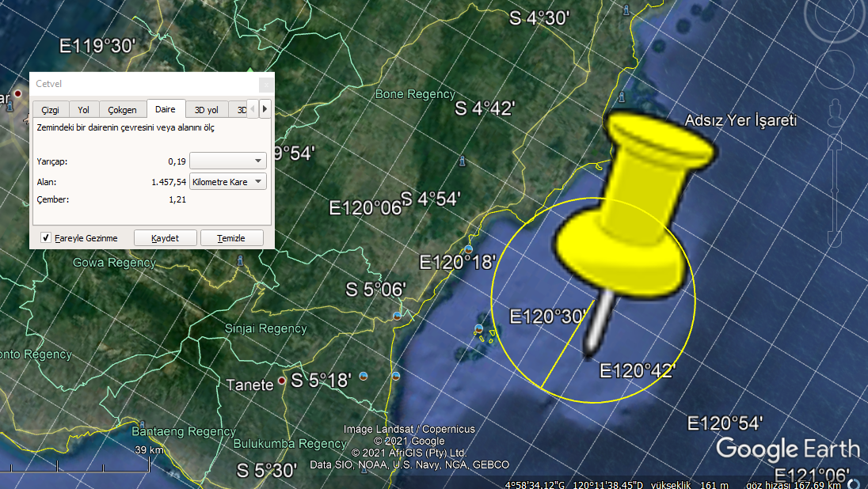Click the Adsız Yer İşareti placemark label

point(740,120)
